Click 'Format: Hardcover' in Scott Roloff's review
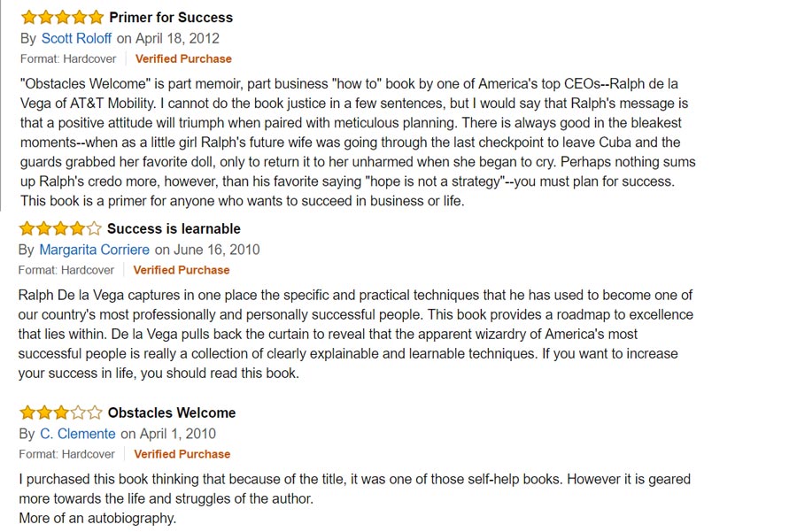This screenshot has height=532, width=797. click(x=68, y=59)
